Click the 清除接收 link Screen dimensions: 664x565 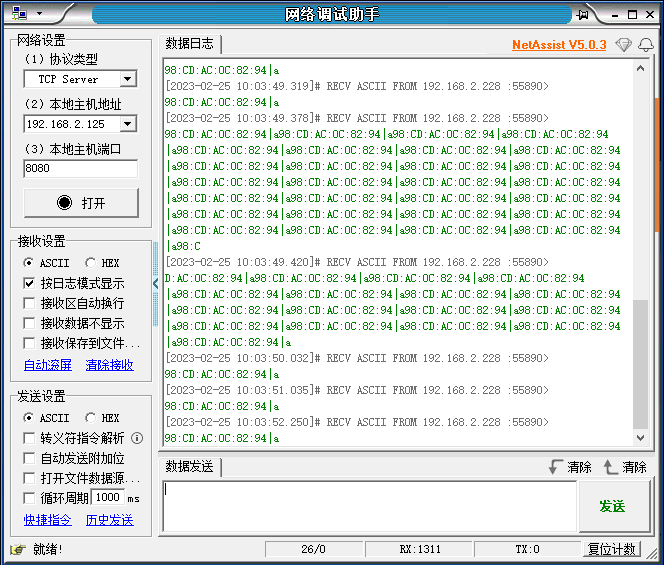(110, 365)
